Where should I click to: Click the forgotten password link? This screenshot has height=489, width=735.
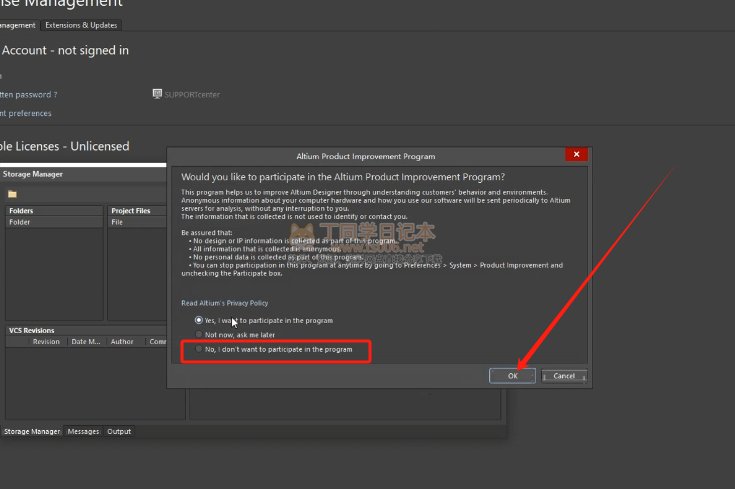point(28,94)
